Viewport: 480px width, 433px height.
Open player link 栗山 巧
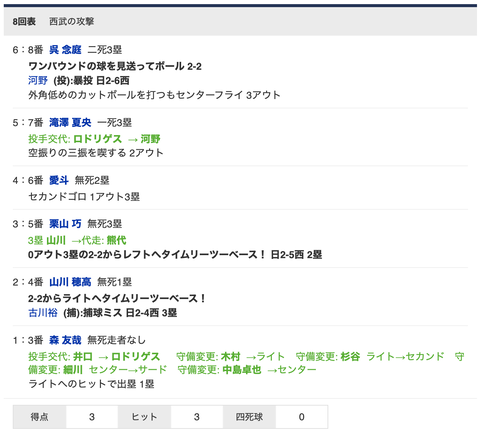point(65,224)
